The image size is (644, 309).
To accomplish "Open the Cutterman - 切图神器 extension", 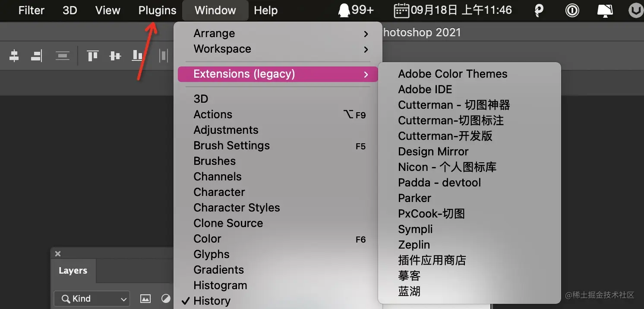I will (470, 105).
